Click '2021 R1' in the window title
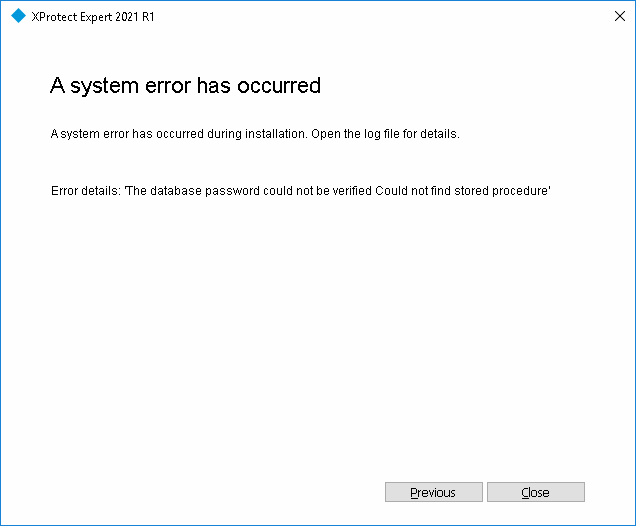The image size is (636, 526). 136,17
